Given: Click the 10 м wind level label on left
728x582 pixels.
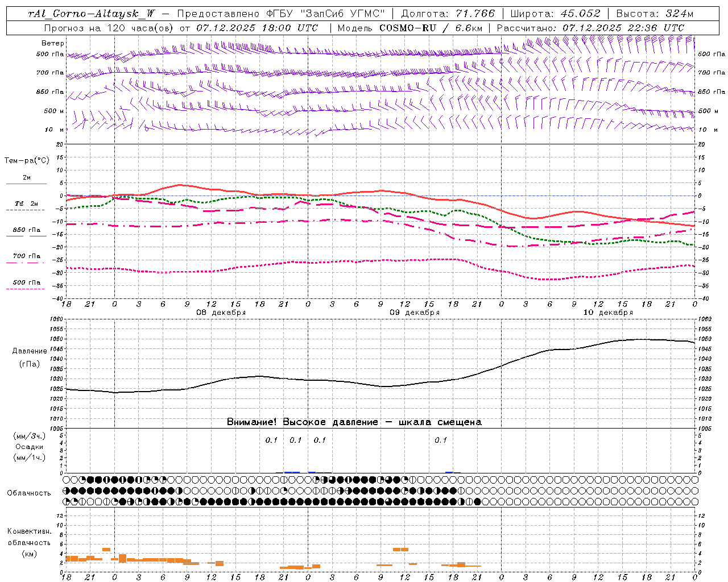Looking at the screenshot, I should click(x=55, y=130).
